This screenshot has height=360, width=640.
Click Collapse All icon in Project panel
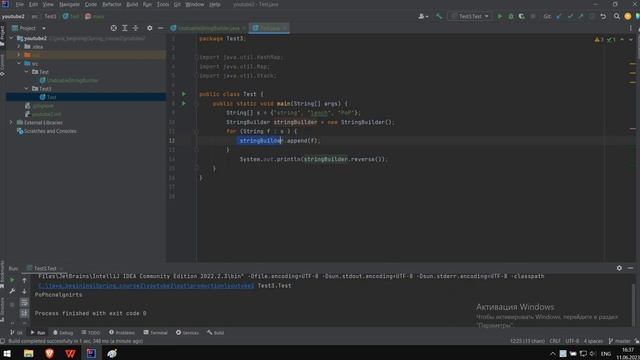coord(136,28)
